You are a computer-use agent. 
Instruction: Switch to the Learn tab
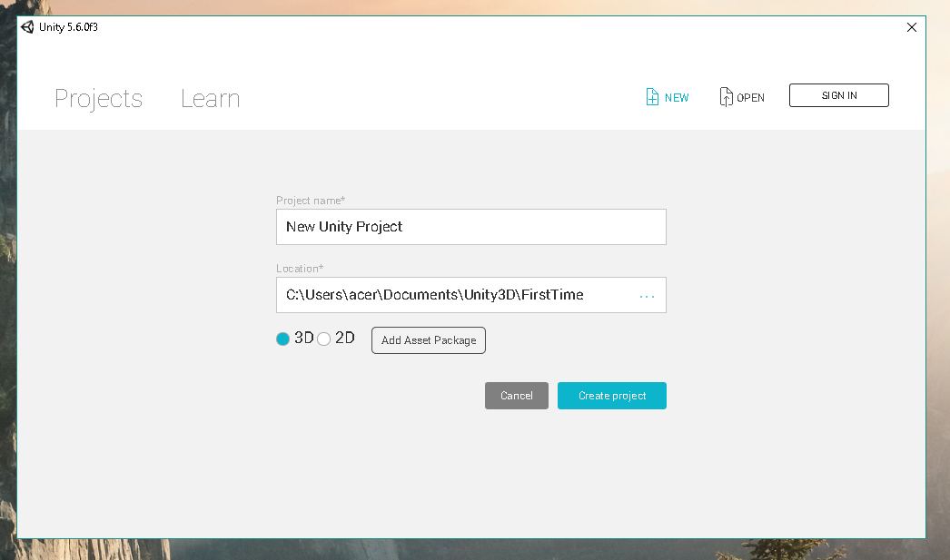210,99
